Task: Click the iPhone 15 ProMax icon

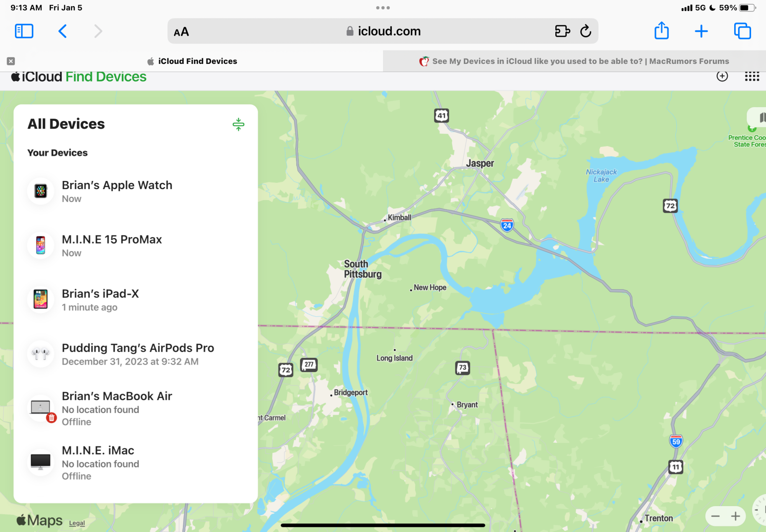Action: click(x=41, y=245)
